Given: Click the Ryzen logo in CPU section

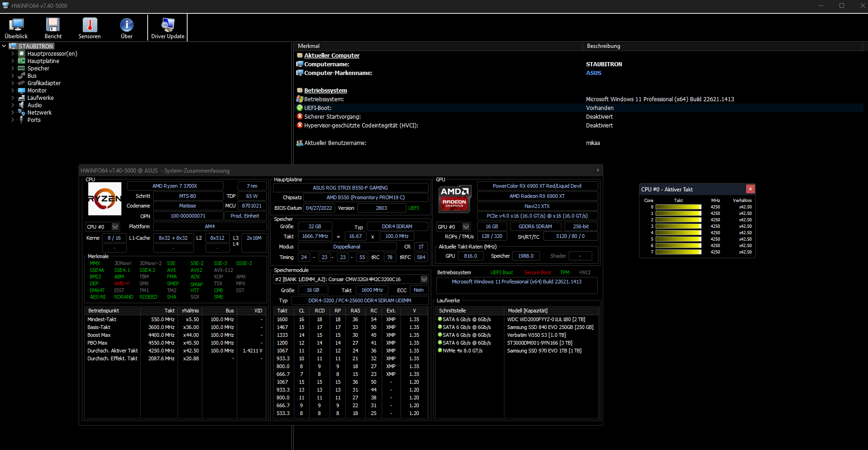Looking at the screenshot, I should click(x=105, y=199).
